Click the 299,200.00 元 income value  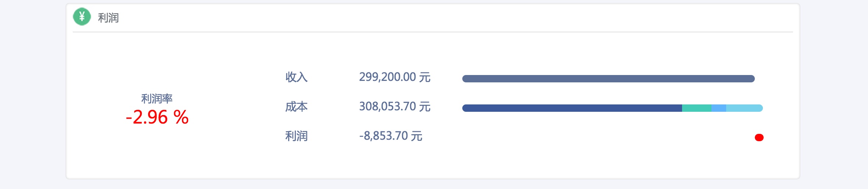coord(395,77)
